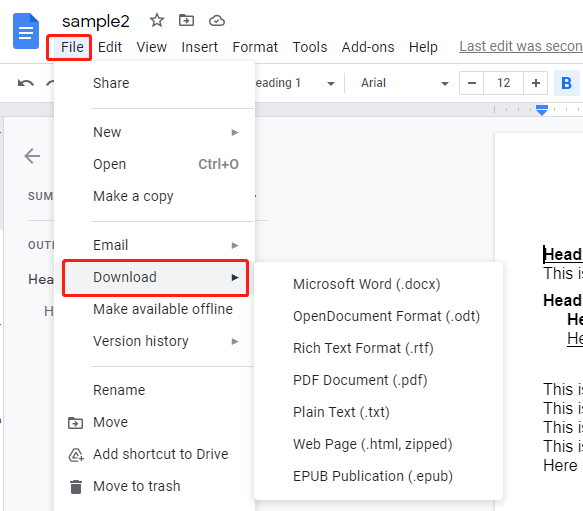Open the Edit menu
The image size is (583, 511).
pos(110,47)
